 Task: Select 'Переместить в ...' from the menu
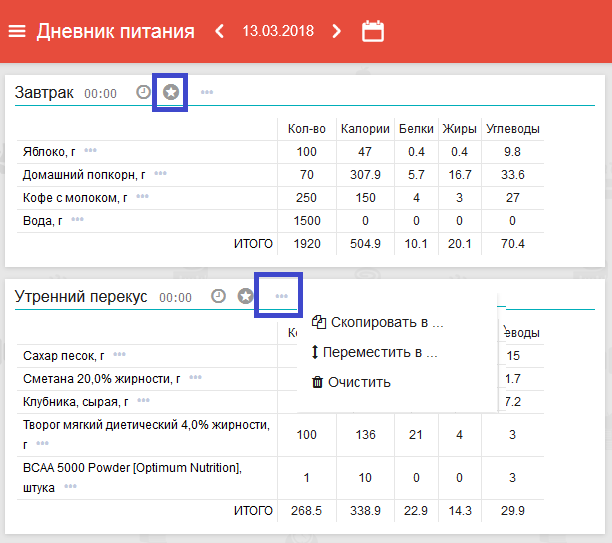[374, 352]
